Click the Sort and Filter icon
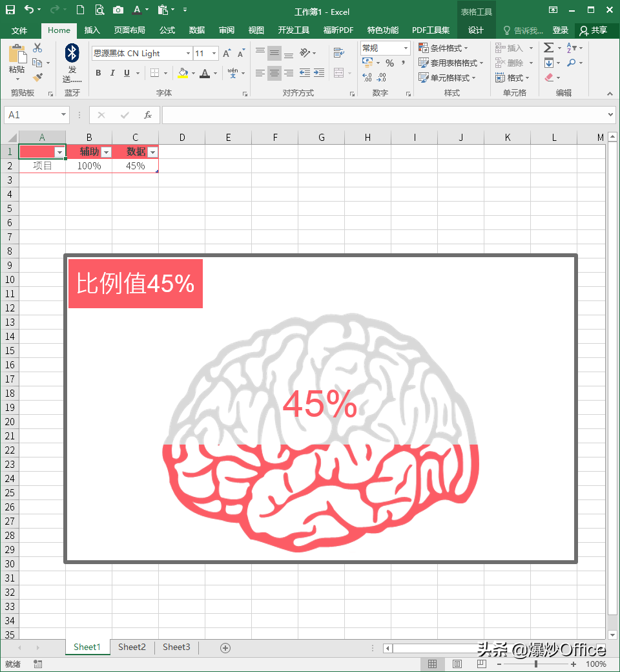 (571, 48)
